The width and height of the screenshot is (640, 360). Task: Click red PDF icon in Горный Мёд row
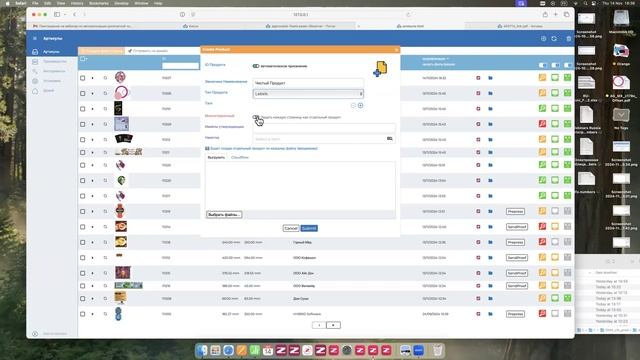point(542,242)
